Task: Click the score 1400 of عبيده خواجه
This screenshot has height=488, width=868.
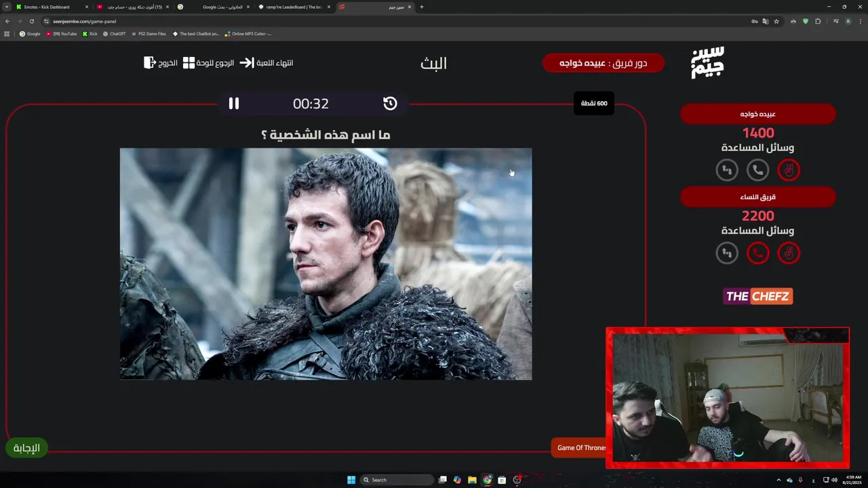Action: tap(758, 133)
